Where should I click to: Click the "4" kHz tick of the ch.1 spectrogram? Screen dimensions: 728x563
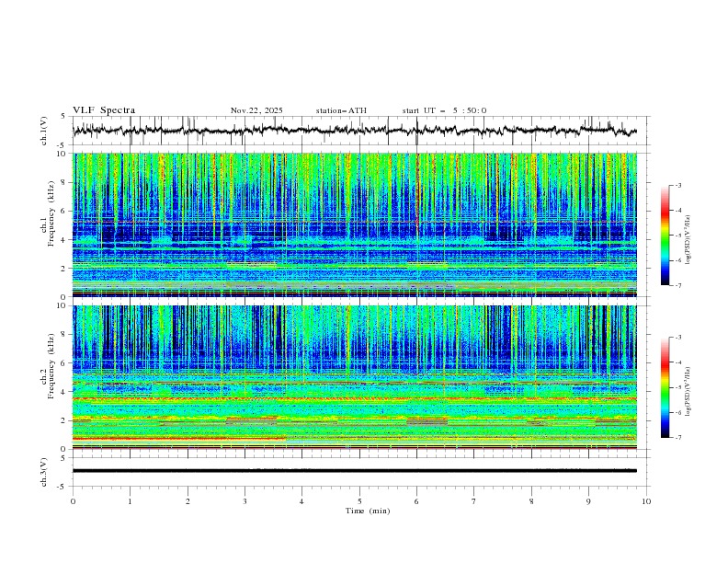64,240
